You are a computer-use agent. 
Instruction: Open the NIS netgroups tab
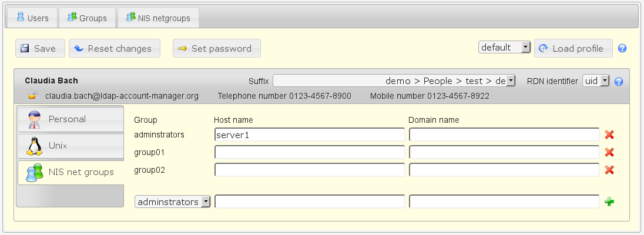coord(157,18)
